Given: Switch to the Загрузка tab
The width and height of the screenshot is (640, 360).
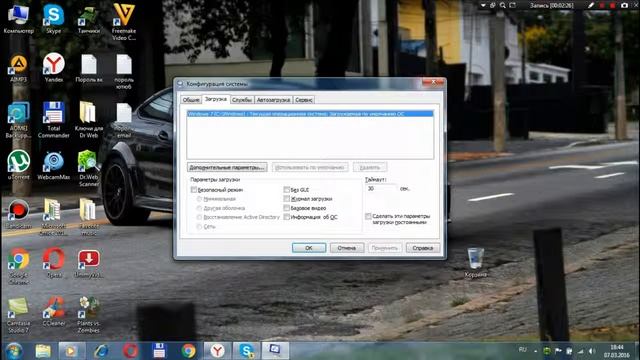Looking at the screenshot, I should pyautogui.click(x=216, y=99).
